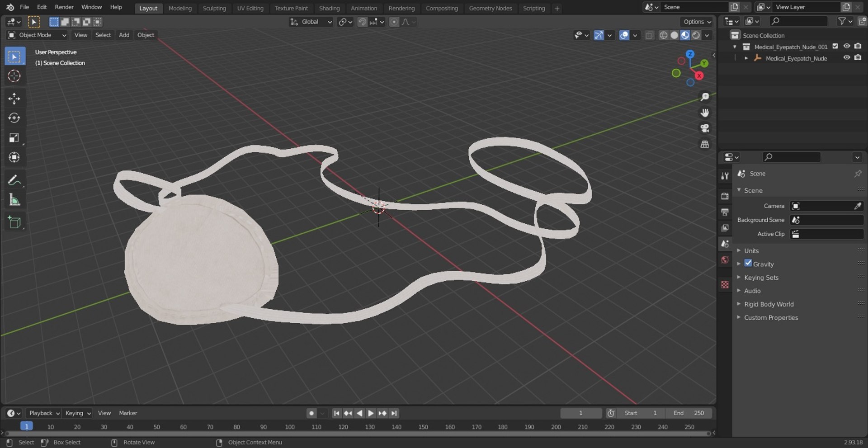Click the pan view hand icon
868x448 pixels.
[x=704, y=113]
